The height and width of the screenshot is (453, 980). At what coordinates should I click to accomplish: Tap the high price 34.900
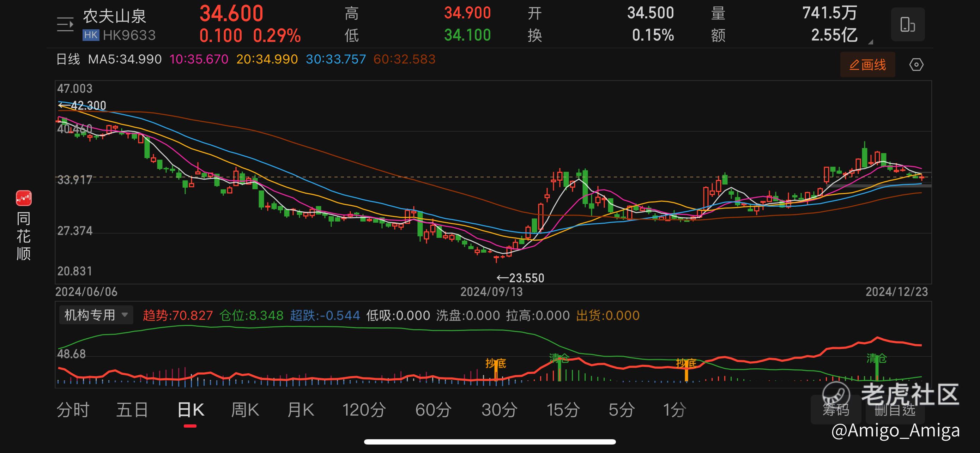[x=467, y=13]
